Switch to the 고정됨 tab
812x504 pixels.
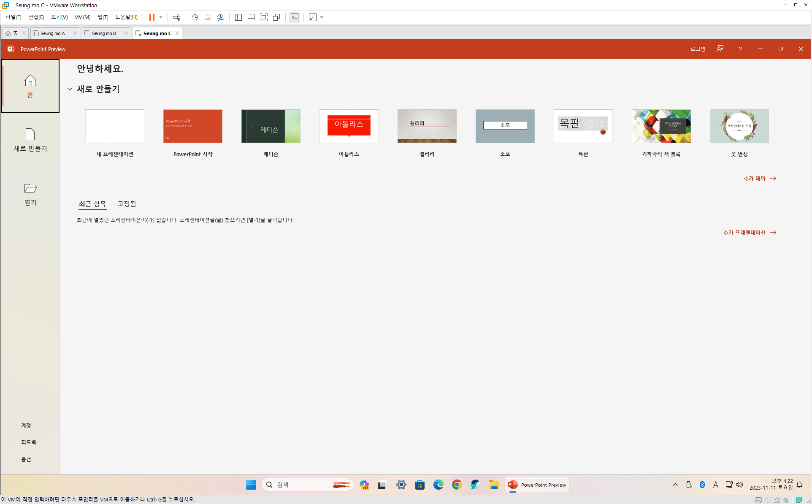tap(127, 204)
